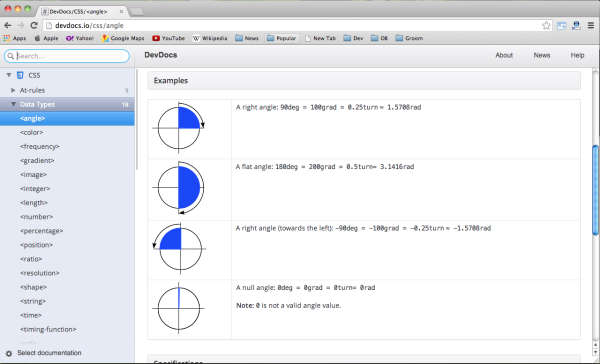Open the Google Maps bookmark

pyautogui.click(x=123, y=38)
